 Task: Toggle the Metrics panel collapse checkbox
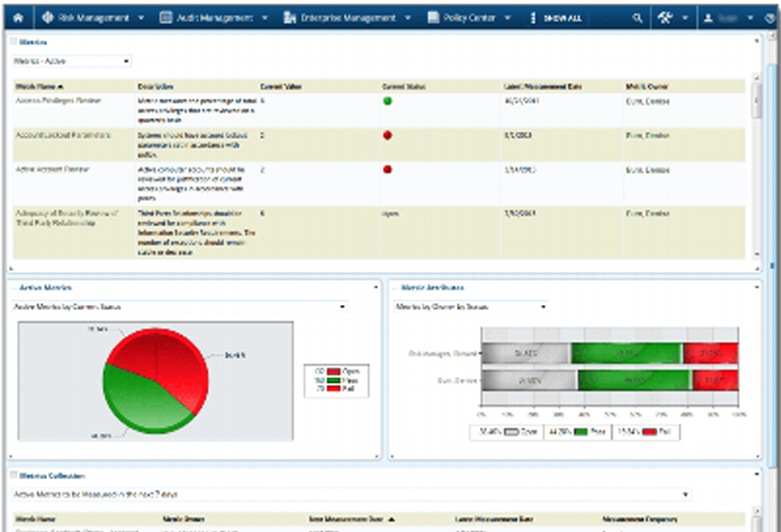coord(13,41)
